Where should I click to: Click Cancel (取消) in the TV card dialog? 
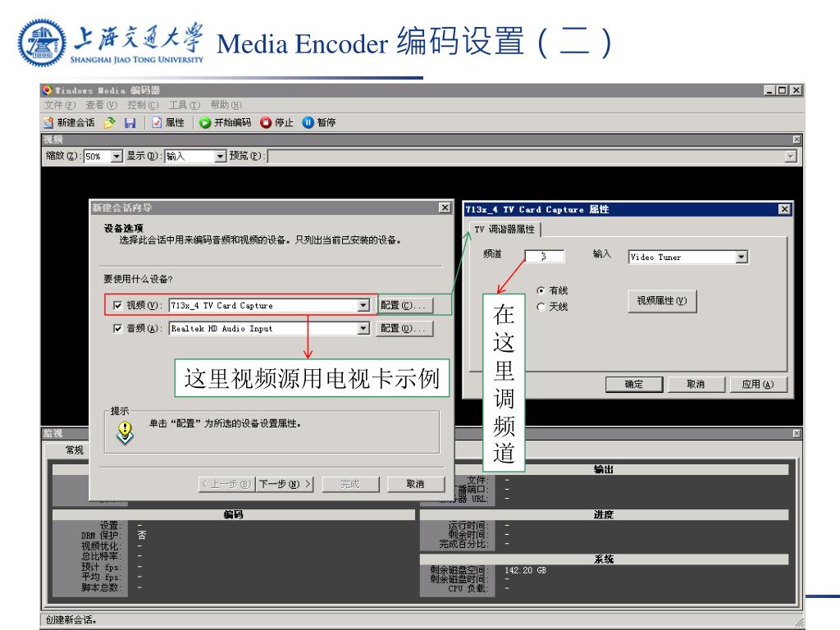696,384
